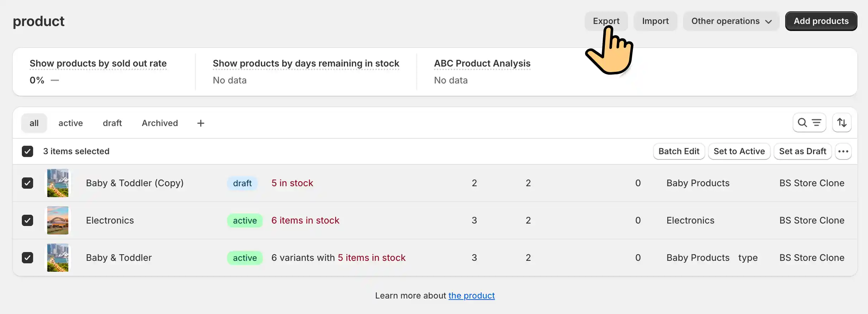Switch to the Archived tab

coord(160,123)
